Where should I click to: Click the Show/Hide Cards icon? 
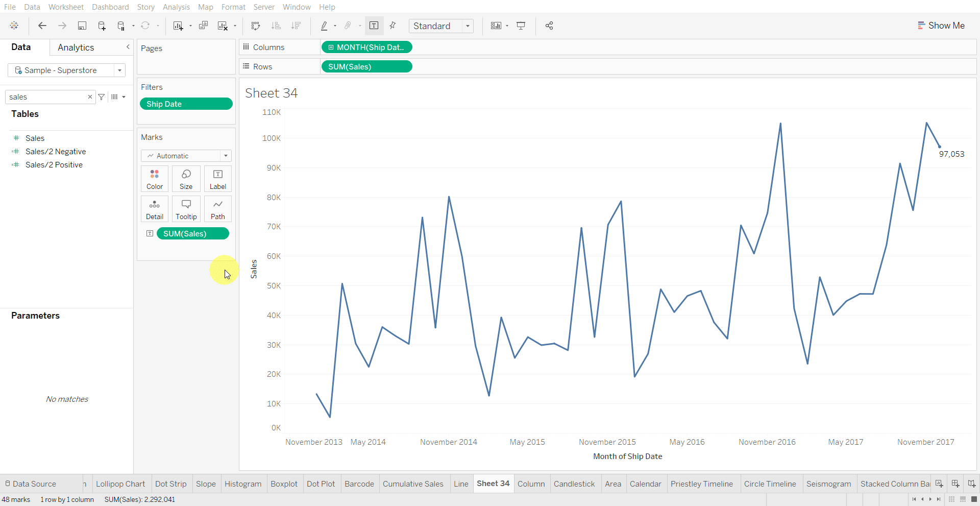(496, 26)
